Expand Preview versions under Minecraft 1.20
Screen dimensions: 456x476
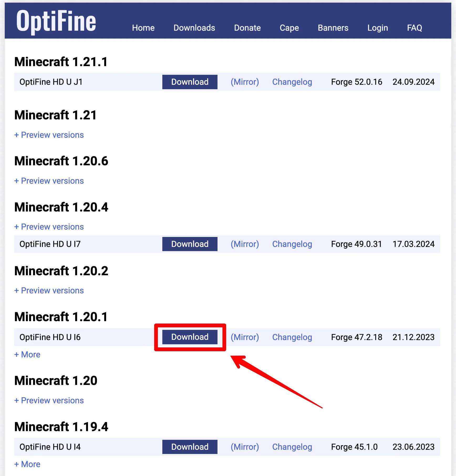49,400
